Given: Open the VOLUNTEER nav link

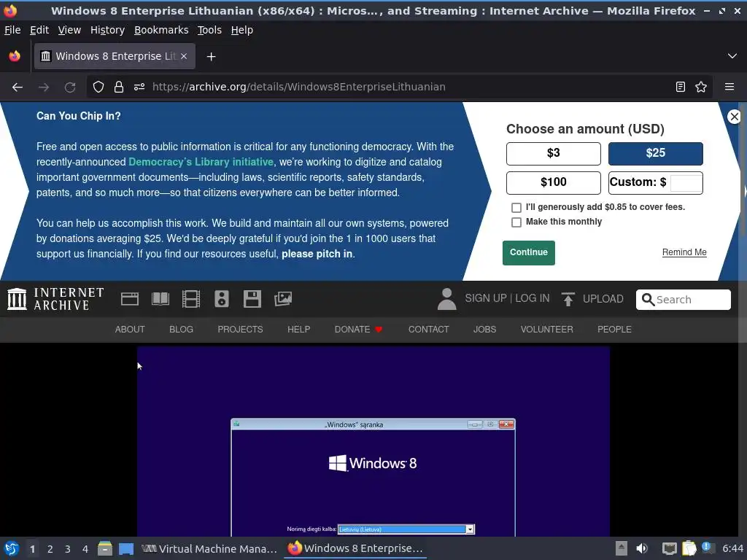Looking at the screenshot, I should [547, 330].
